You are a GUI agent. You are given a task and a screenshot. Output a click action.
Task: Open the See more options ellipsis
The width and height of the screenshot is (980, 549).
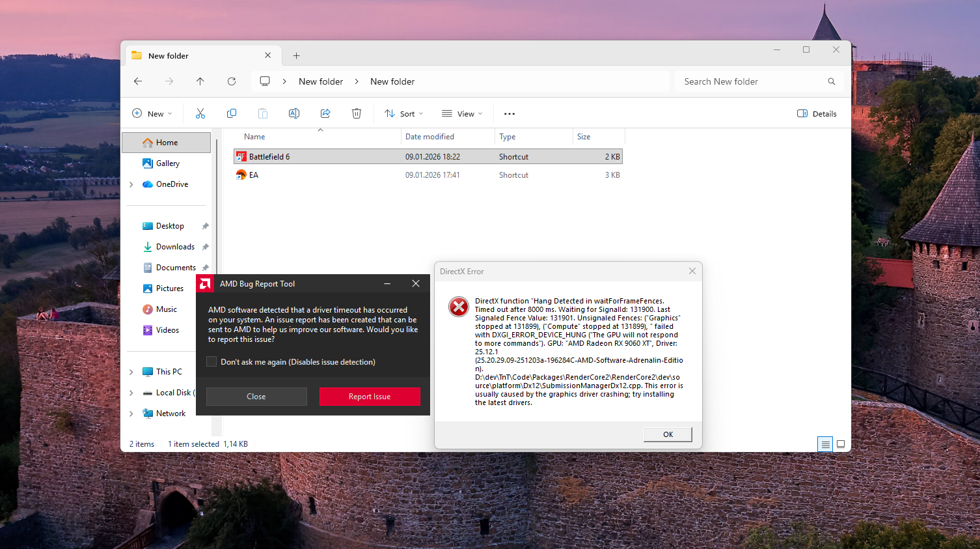point(510,113)
